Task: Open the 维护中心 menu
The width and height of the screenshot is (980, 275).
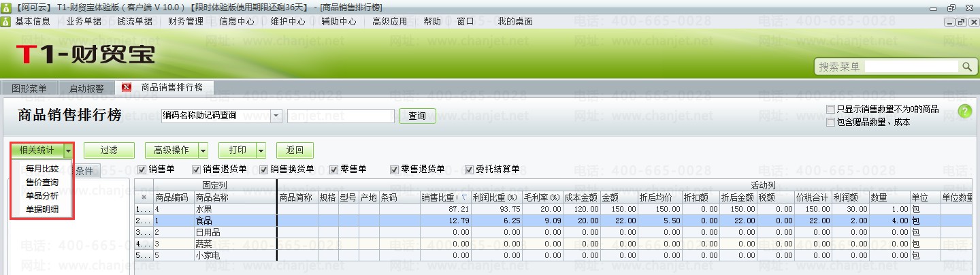Action: pyautogui.click(x=288, y=21)
